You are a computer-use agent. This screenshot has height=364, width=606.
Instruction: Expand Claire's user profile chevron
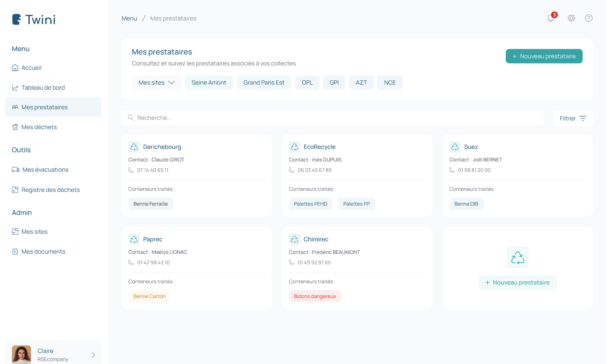coord(93,355)
